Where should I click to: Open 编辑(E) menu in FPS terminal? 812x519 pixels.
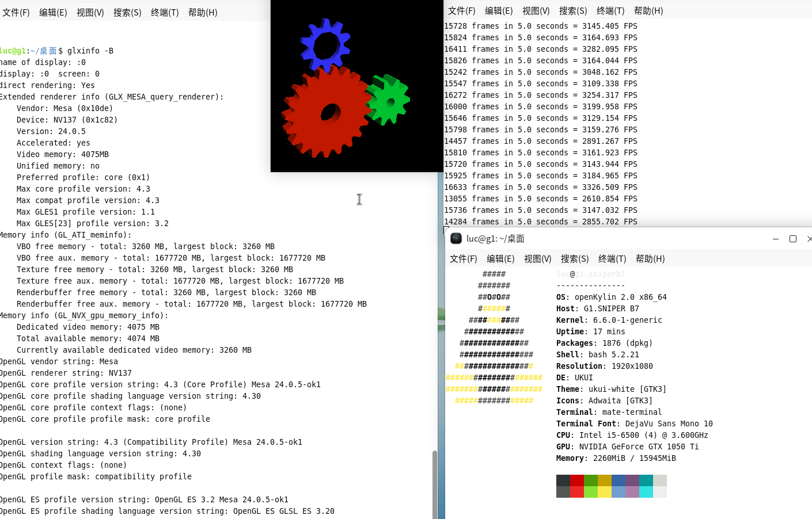point(499,10)
